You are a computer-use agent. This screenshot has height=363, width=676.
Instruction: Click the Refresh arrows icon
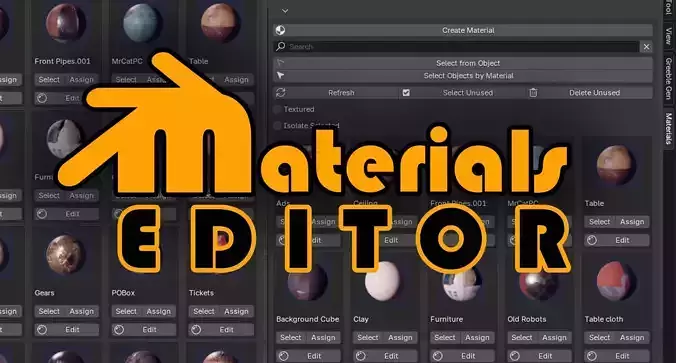[281, 92]
